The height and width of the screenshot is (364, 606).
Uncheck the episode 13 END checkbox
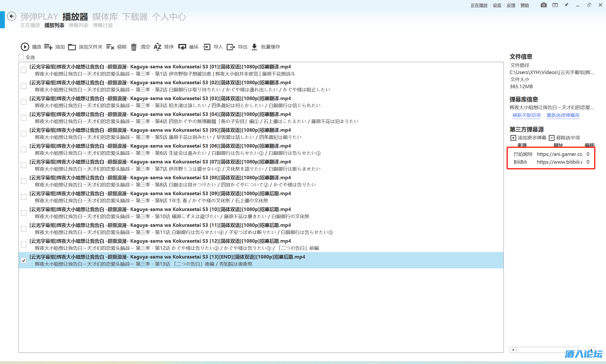24,260
